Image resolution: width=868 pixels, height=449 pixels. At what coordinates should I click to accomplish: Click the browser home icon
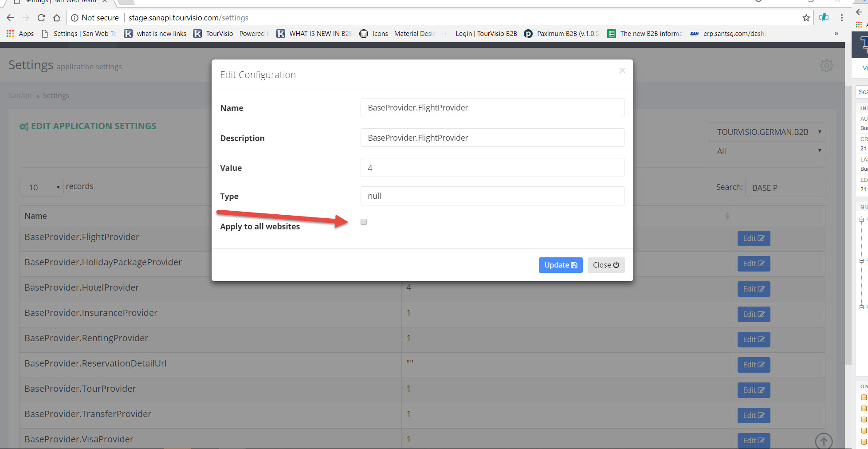[57, 18]
